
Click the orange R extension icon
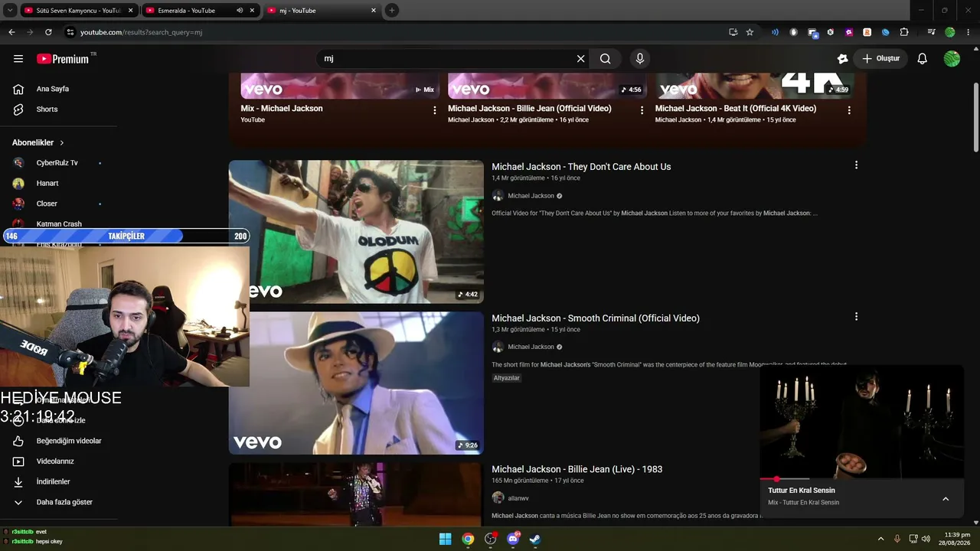tap(867, 32)
